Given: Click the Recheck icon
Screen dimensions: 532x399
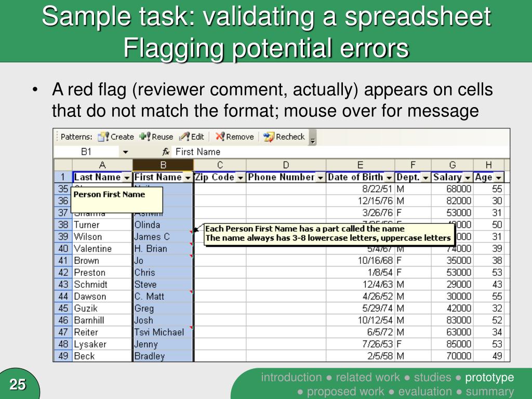Looking at the screenshot, I should [269, 137].
